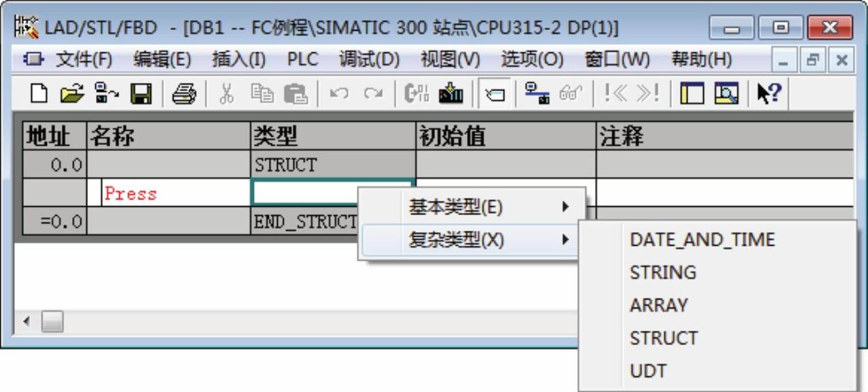Screen dimensions: 868x392
Task: Click the document icon beside the 文件 menu
Action: (33, 60)
